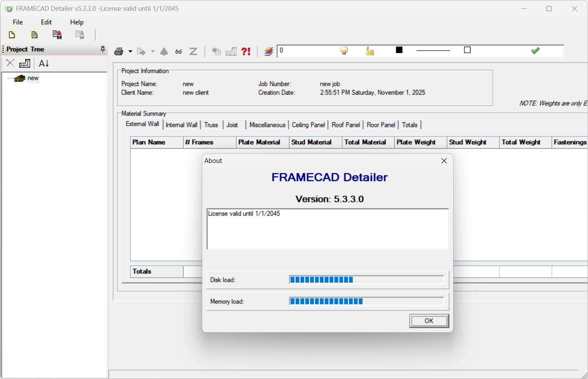The image size is (588, 379).
Task: Tick the empty square box in layer bar
Action: 467,50
